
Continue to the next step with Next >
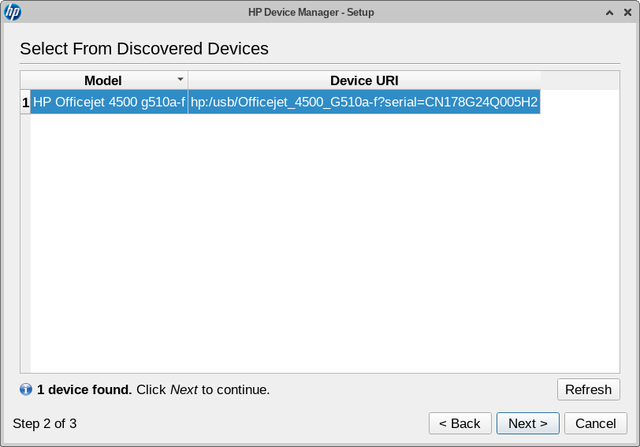click(x=528, y=423)
